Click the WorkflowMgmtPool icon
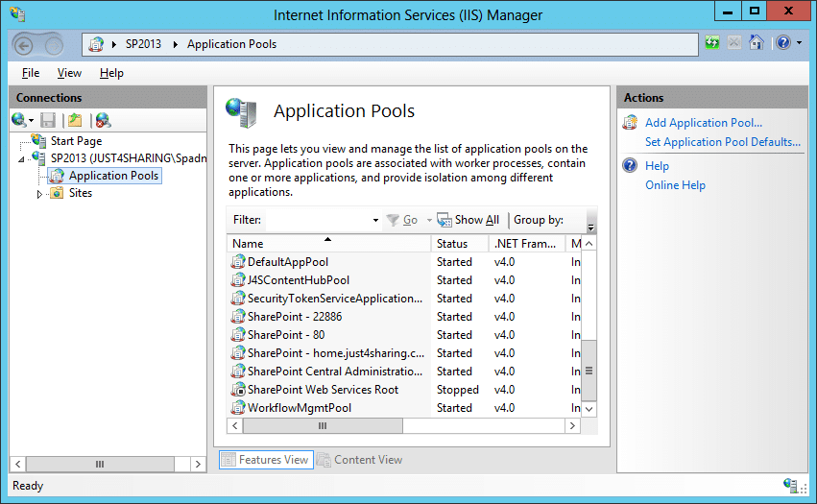This screenshot has width=817, height=504. click(238, 407)
